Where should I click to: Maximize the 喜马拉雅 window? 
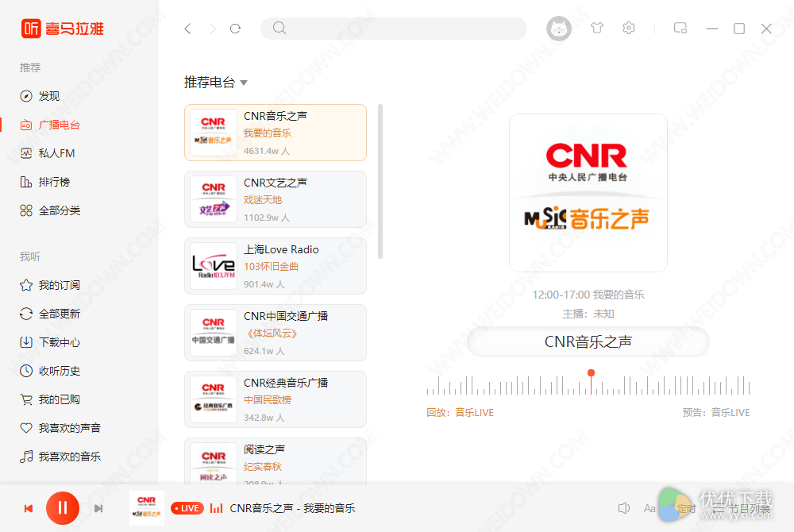coord(739,29)
